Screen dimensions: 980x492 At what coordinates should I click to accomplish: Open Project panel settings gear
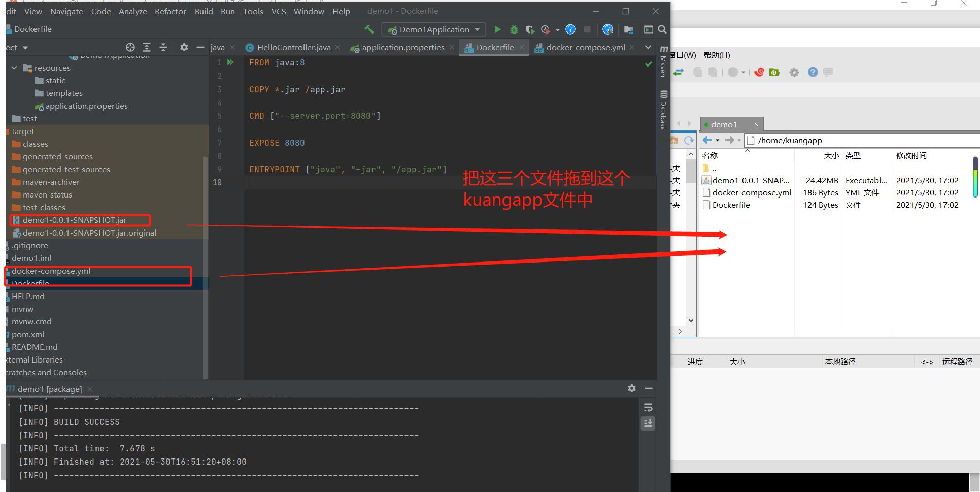coord(184,47)
